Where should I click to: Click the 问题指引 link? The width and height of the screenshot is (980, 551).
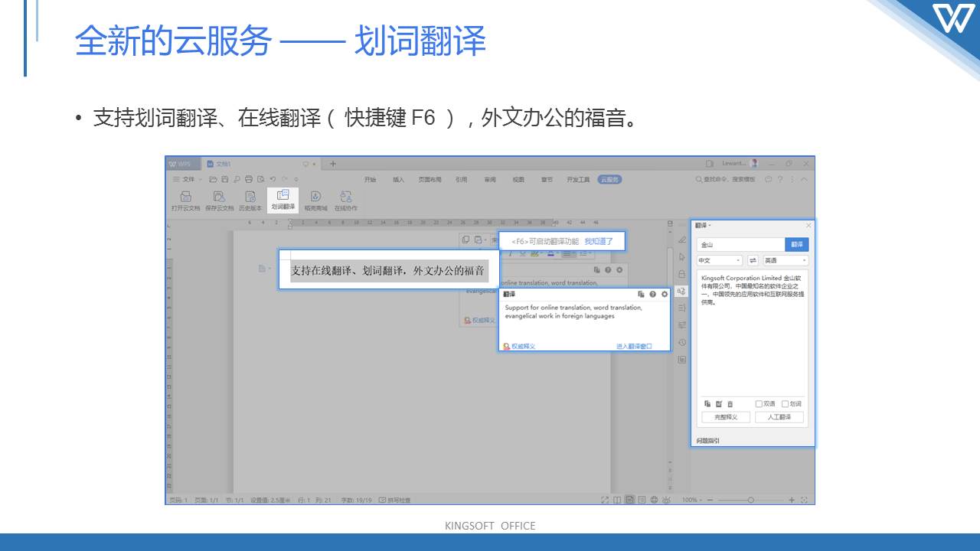(707, 441)
